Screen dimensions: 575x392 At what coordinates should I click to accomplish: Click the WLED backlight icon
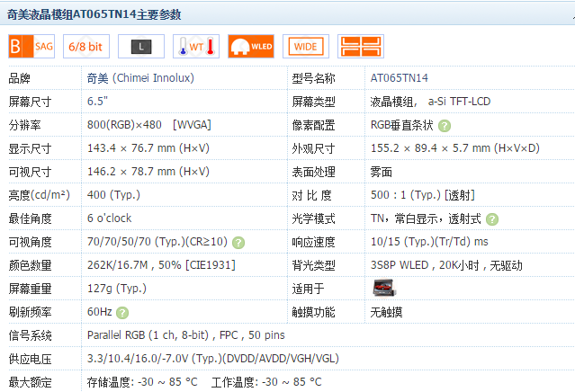point(251,47)
